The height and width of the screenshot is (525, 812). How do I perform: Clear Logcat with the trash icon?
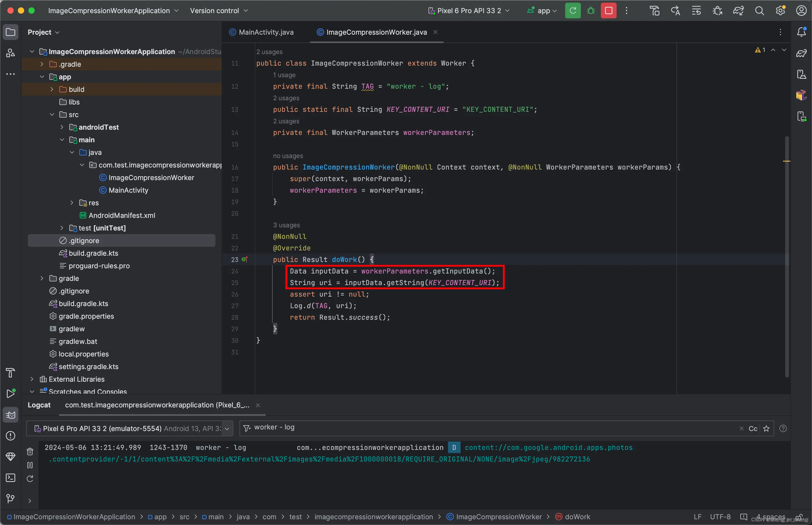(x=30, y=451)
